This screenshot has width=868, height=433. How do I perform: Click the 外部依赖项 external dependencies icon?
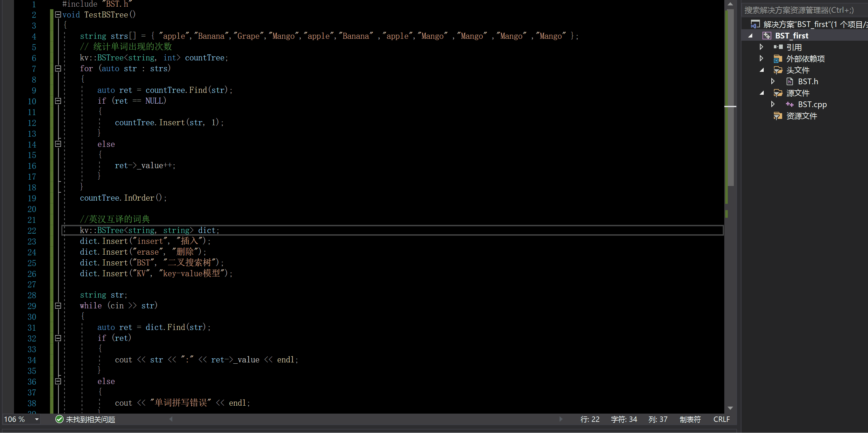click(778, 58)
